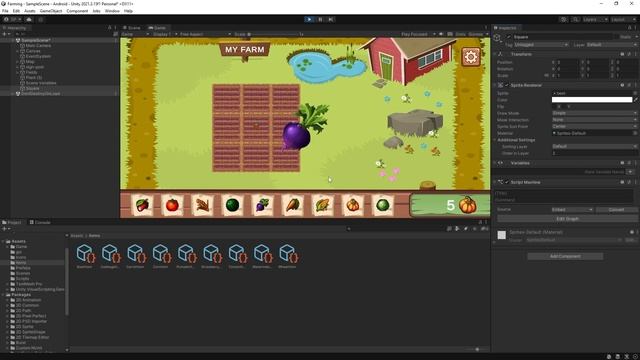Open the Sprite Sort Point dropdown
Image resolution: width=640 pixels, height=360 pixels.
594,126
